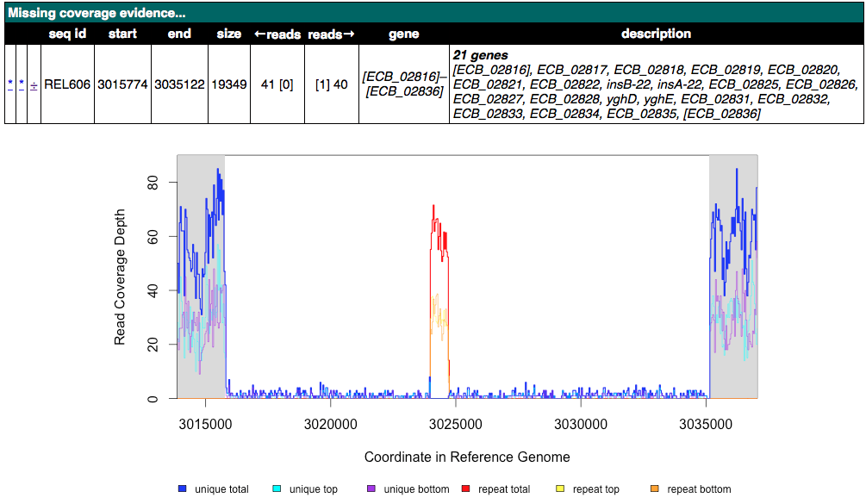
Task: Click the 'start' column header
Action: (122, 34)
